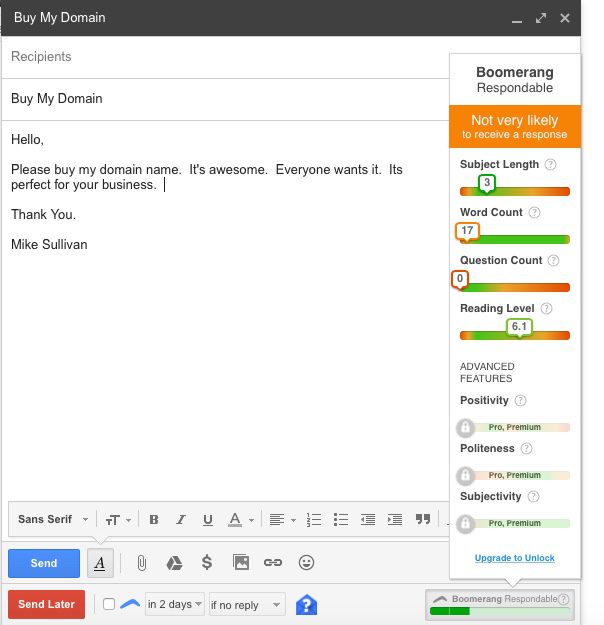The height and width of the screenshot is (625, 604).
Task: Toggle underline text formatting
Action: point(208,519)
